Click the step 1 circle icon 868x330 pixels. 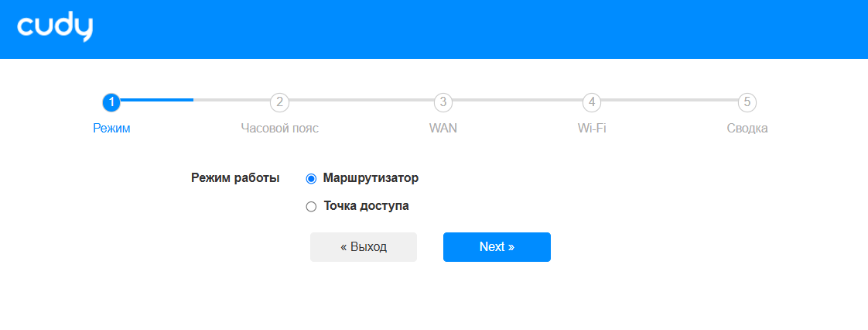point(111,101)
